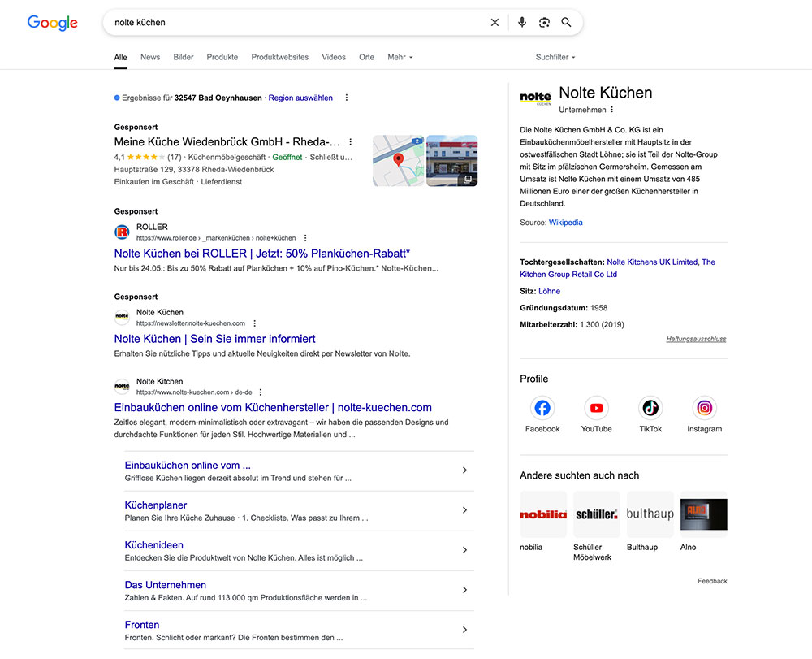Viewport: 812px width, 659px height.
Task: Click the 'Gründungsdatum: 1958' text
Action: coord(564,308)
